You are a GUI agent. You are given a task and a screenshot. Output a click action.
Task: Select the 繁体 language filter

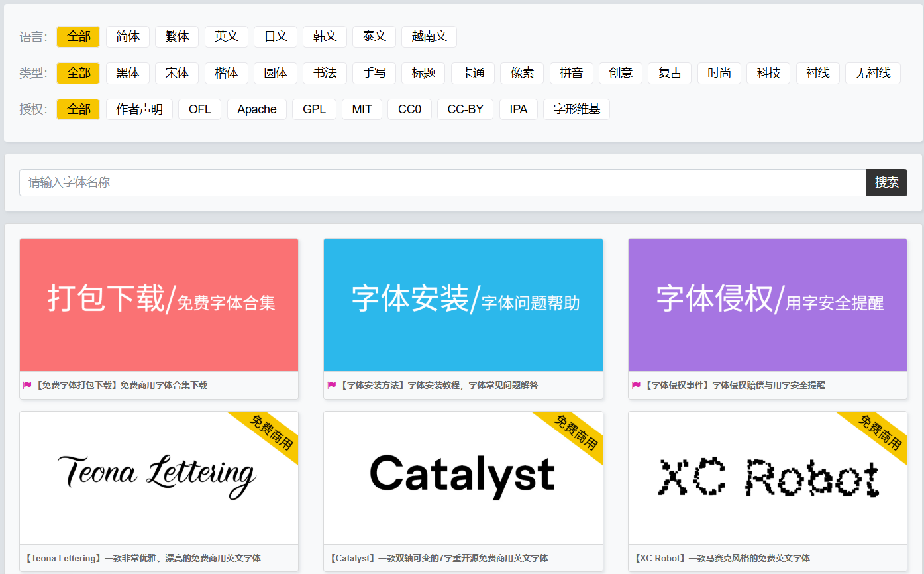tap(177, 36)
